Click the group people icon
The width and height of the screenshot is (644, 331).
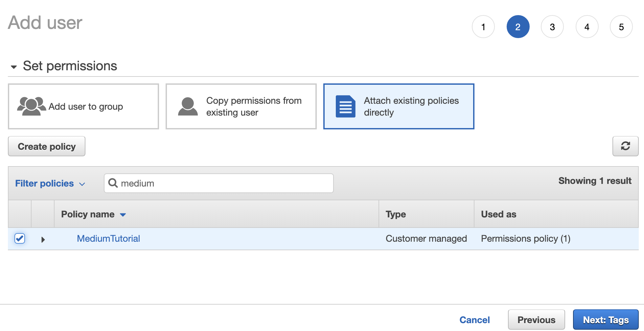click(x=31, y=106)
